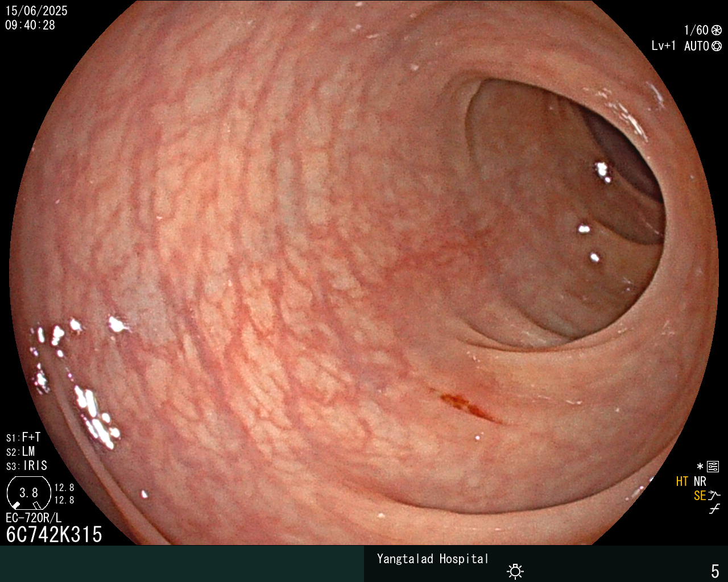The width and height of the screenshot is (728, 582).
Task: Click the yellow SE indicator
Action: click(x=700, y=496)
